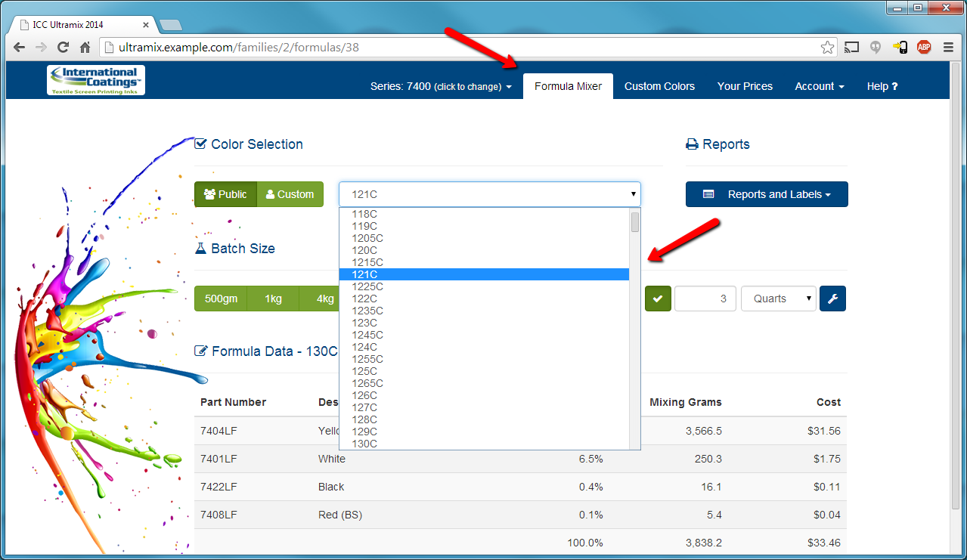The height and width of the screenshot is (560, 967).
Task: Click the wrench settings button by Quarts
Action: [x=832, y=299]
